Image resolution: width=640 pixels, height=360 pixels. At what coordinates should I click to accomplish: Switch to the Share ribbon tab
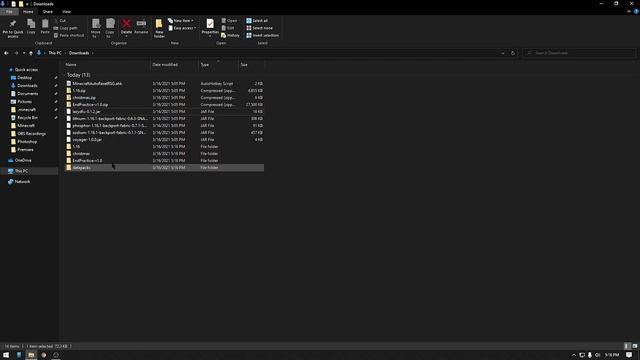[48, 12]
